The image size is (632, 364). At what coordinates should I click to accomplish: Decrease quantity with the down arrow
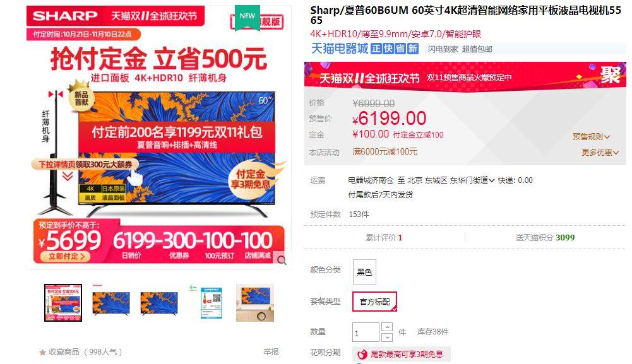click(386, 337)
